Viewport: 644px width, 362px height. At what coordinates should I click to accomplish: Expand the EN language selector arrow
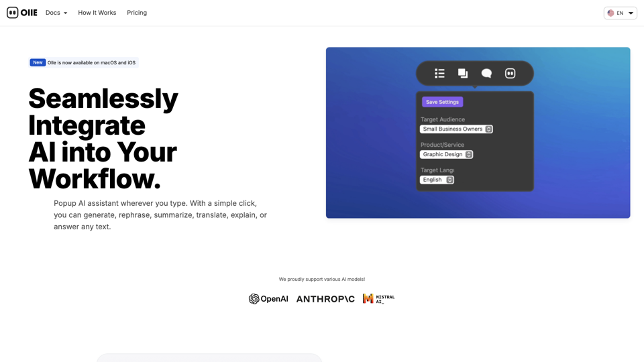tap(631, 13)
